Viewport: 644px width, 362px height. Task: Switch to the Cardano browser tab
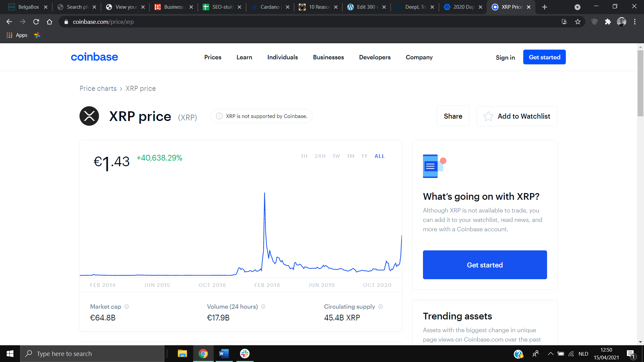coord(270,7)
